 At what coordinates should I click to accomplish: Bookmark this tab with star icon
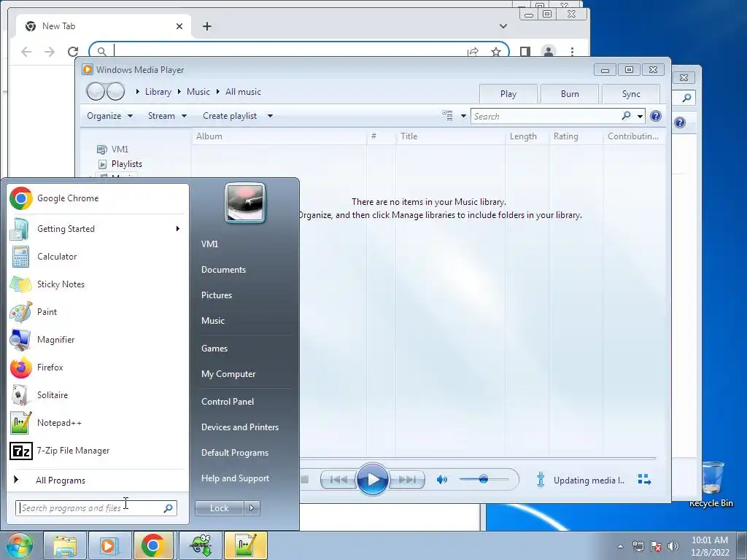[496, 52]
